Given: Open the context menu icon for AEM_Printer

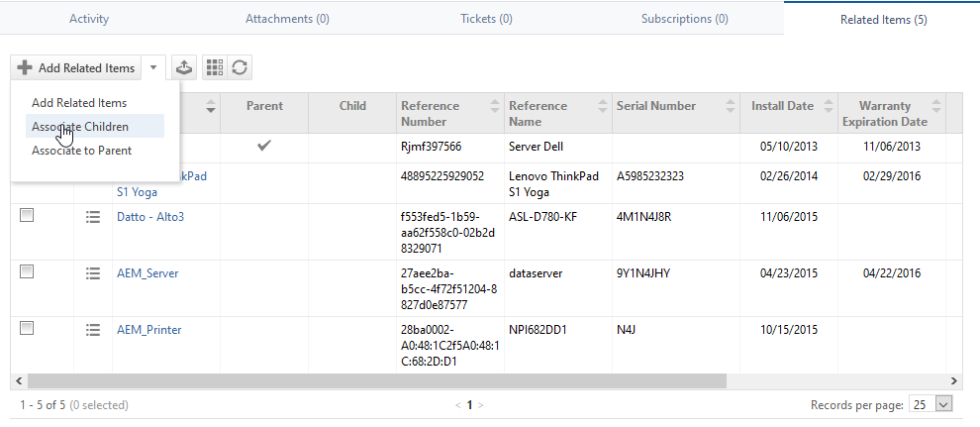Looking at the screenshot, I should tap(93, 330).
